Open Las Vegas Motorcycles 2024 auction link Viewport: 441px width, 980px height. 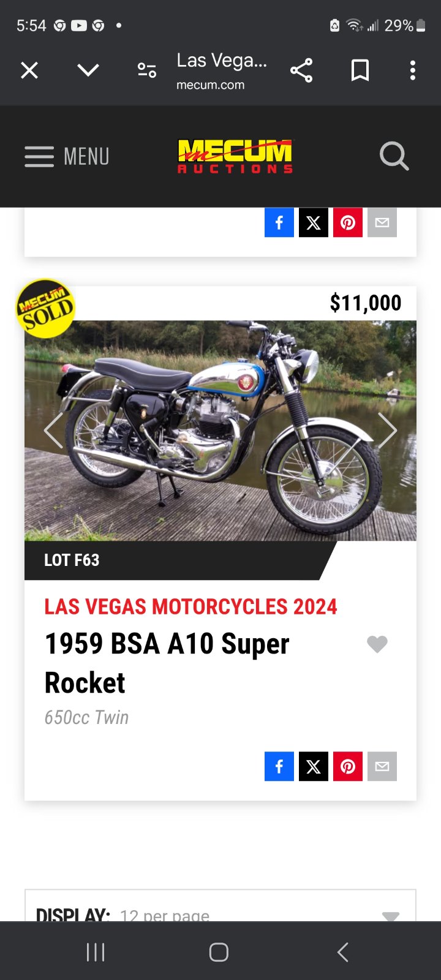(190, 606)
